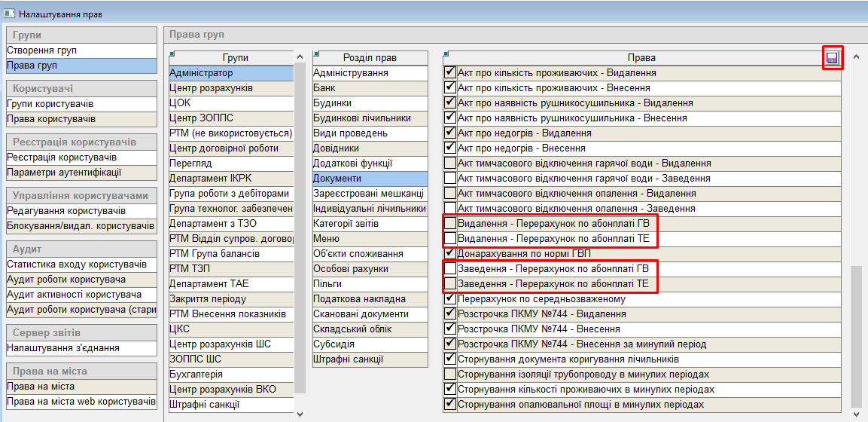Click corner marker of Розділ прав header
The image size is (868, 422).
point(315,53)
